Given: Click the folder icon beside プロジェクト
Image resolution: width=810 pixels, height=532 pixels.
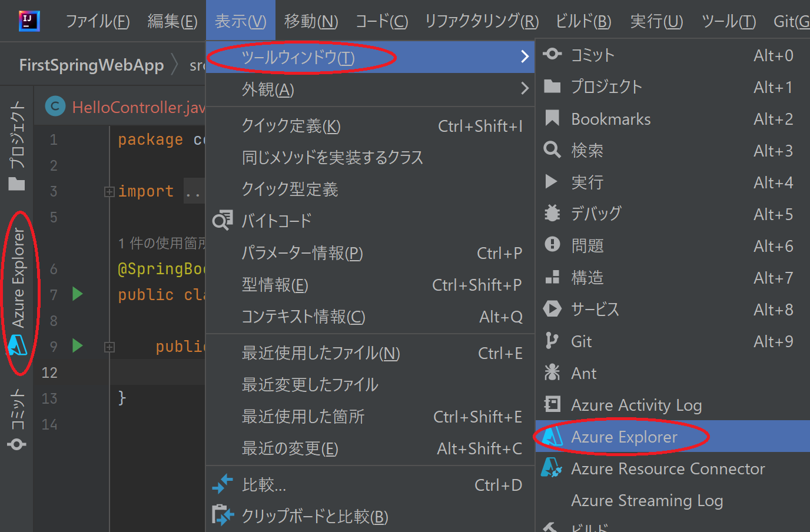Looking at the screenshot, I should tap(552, 87).
